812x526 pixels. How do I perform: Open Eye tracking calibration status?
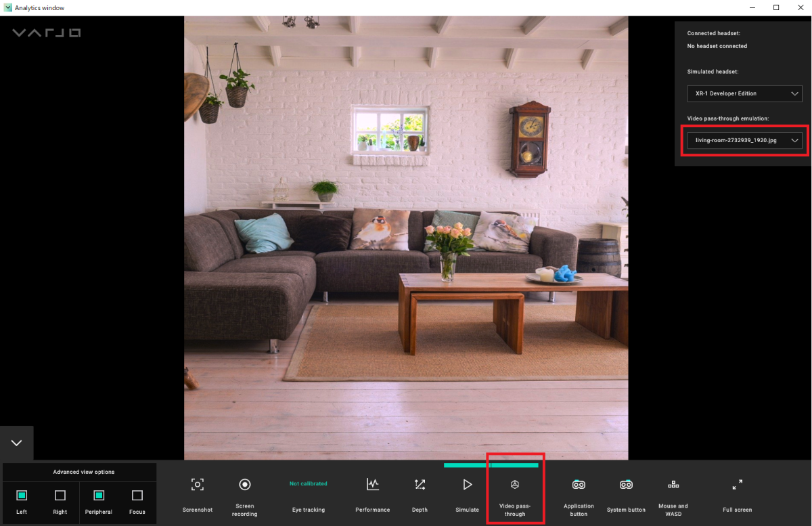309,483
